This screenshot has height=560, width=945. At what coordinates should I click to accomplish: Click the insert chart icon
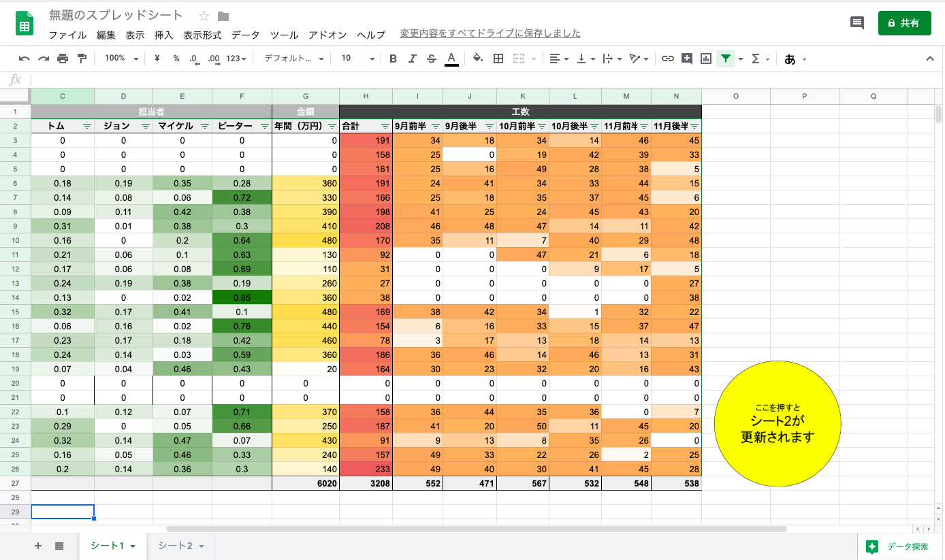pyautogui.click(x=706, y=59)
